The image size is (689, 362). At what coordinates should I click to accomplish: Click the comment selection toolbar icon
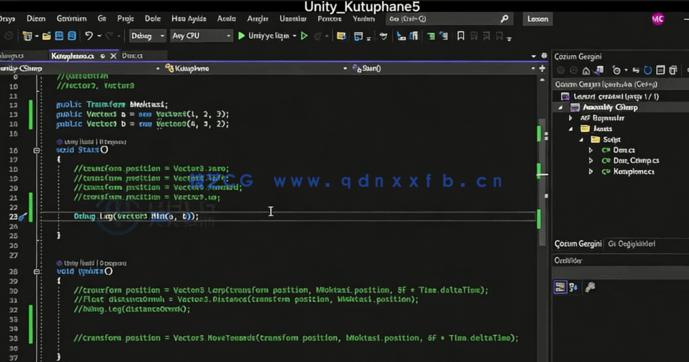pyautogui.click(x=431, y=36)
